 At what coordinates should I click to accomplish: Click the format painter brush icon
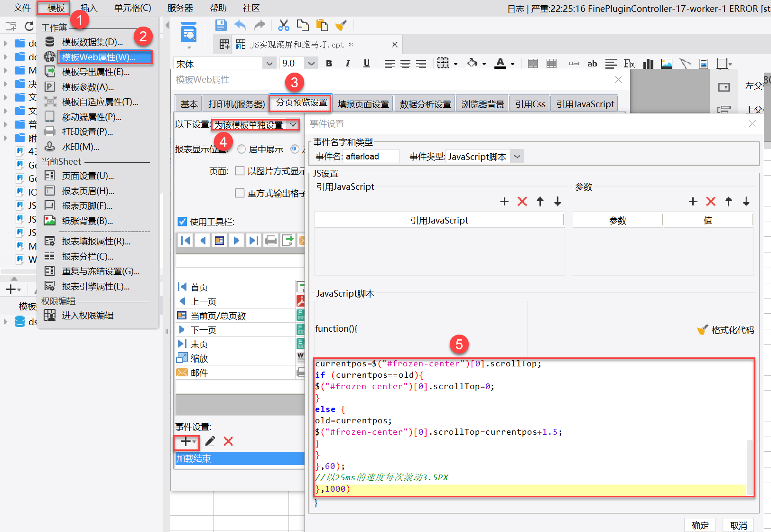click(x=341, y=25)
